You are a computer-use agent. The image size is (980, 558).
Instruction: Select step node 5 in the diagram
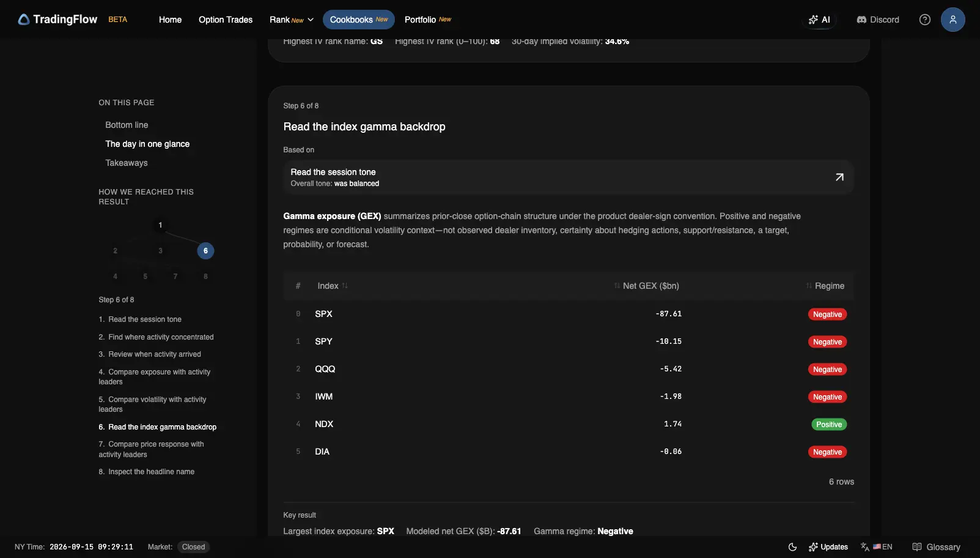[x=145, y=277]
